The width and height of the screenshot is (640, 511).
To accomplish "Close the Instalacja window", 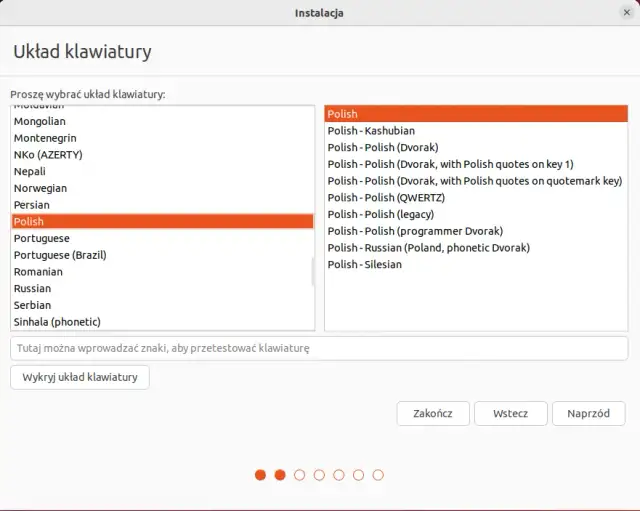I will pyautogui.click(x=625, y=12).
